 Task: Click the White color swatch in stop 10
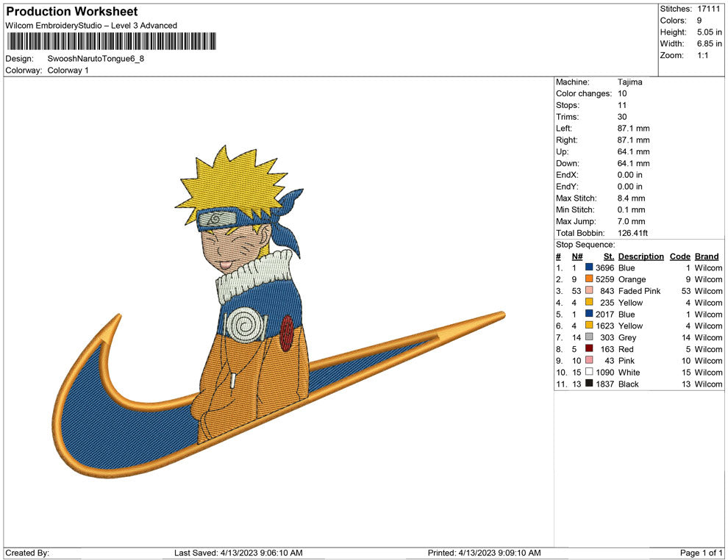pyautogui.click(x=589, y=372)
